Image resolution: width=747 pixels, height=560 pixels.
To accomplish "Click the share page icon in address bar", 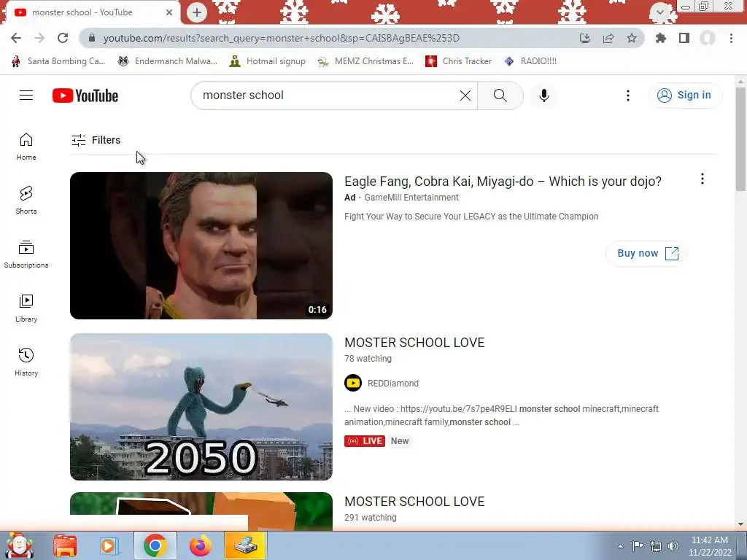I will [608, 38].
